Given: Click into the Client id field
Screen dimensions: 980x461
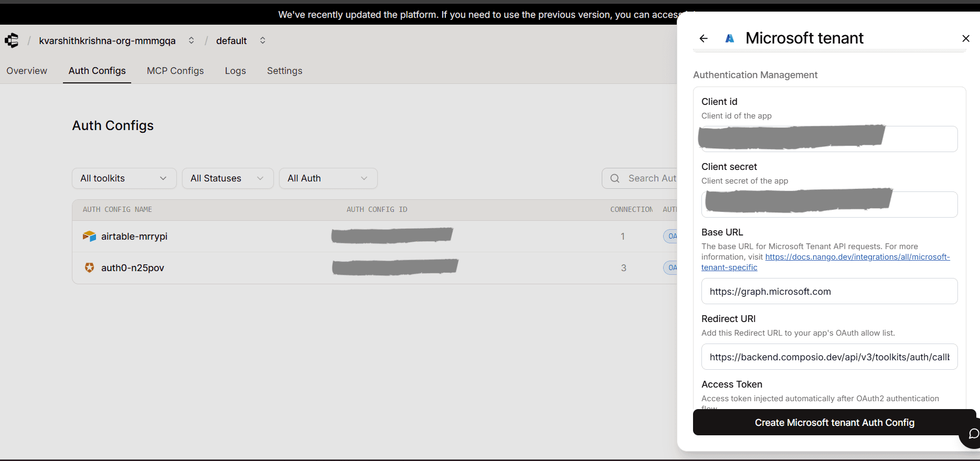Looking at the screenshot, I should coord(829,139).
